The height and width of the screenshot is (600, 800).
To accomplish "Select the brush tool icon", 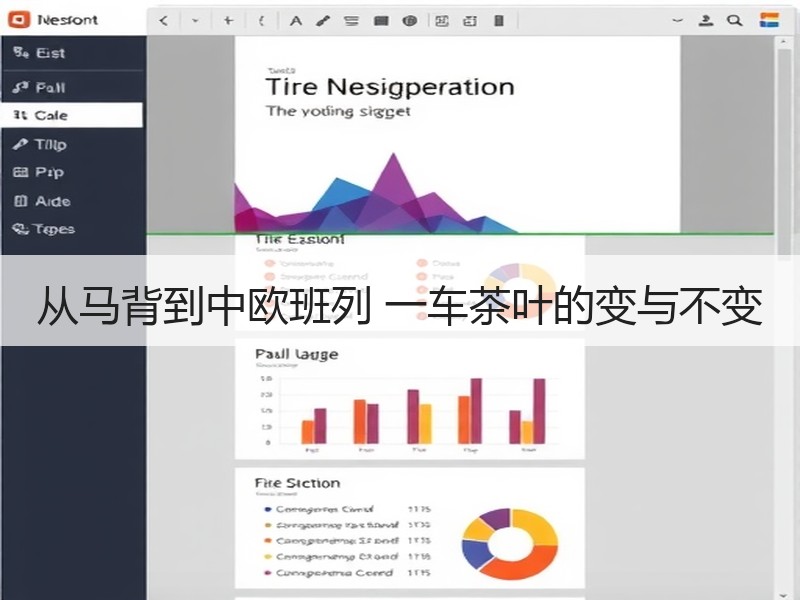I will tap(322, 21).
